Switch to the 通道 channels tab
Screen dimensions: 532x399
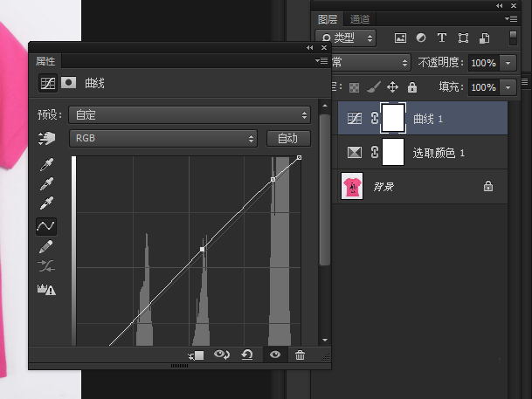(x=359, y=19)
